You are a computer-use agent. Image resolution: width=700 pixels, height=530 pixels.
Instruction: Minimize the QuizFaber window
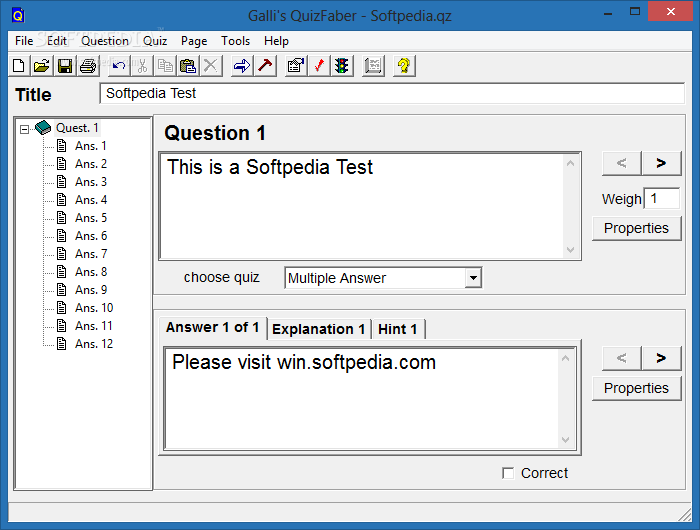608,12
